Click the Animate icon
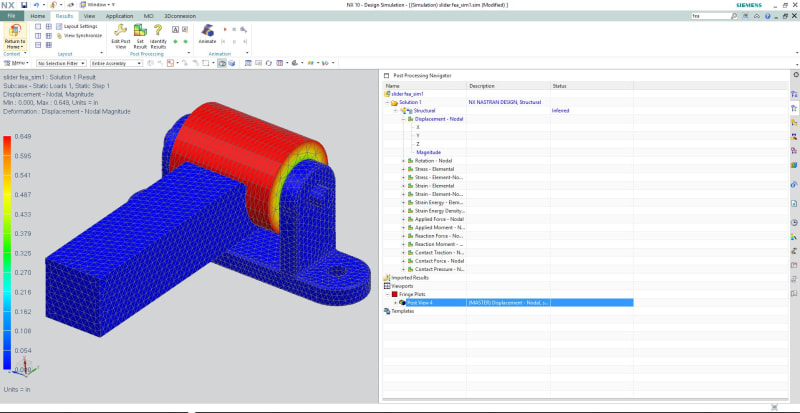The height and width of the screenshot is (413, 800). tap(207, 30)
